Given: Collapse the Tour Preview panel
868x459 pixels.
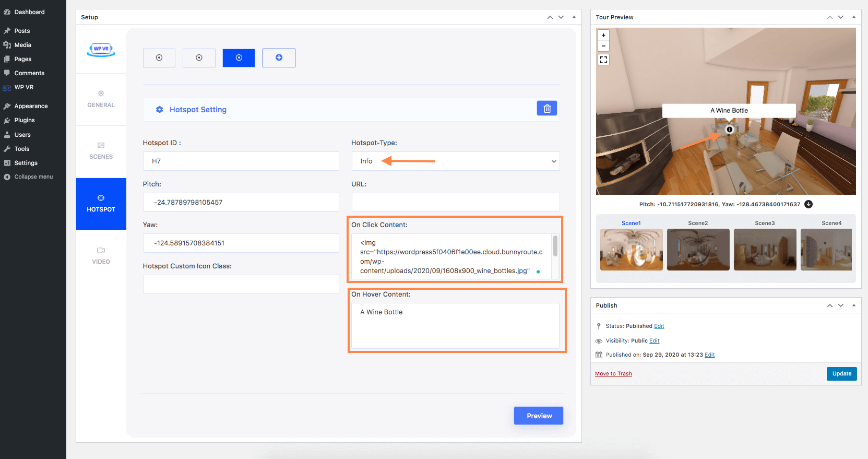Looking at the screenshot, I should click(x=854, y=17).
